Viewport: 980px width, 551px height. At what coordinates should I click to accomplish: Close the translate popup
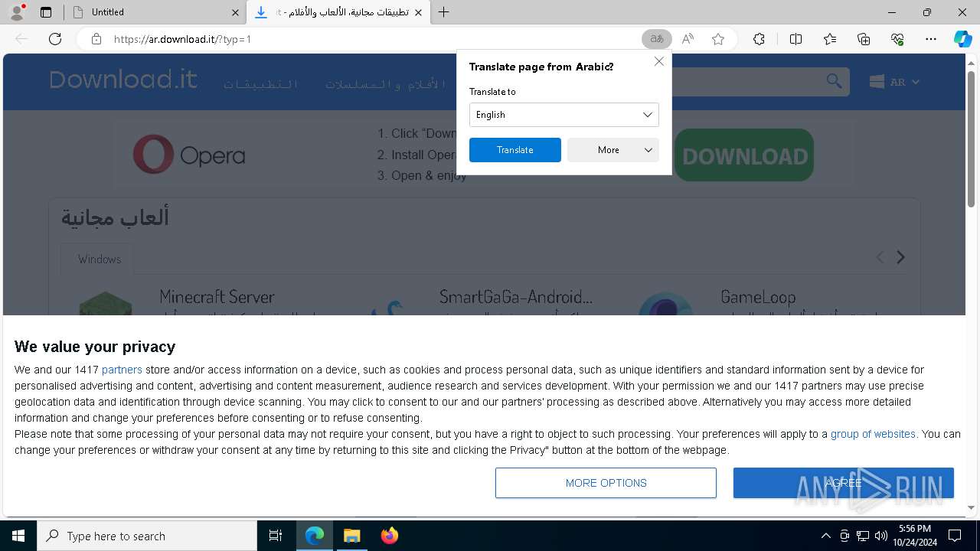[x=659, y=61]
